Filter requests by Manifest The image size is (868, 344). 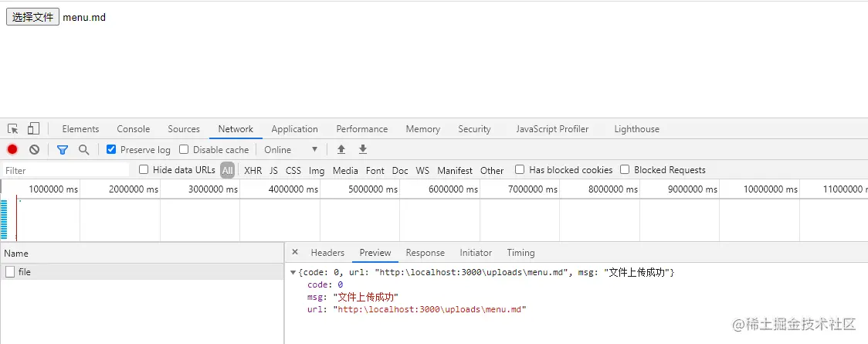pyautogui.click(x=455, y=171)
